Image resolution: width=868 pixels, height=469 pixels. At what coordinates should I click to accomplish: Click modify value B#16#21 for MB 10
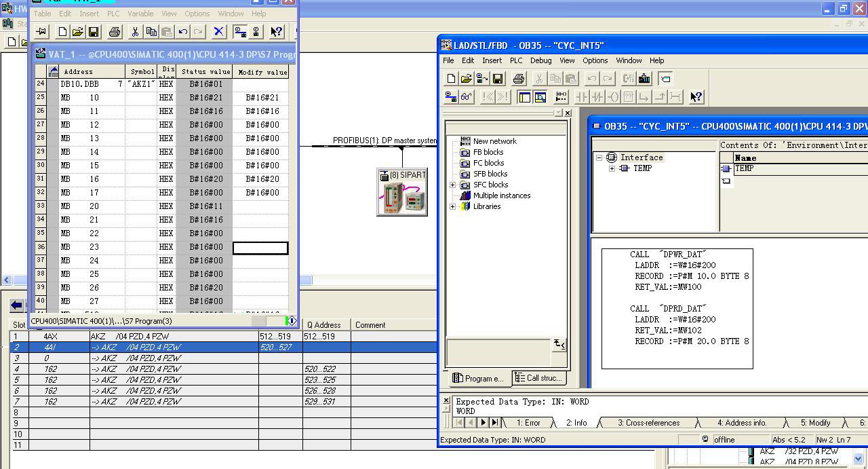260,98
